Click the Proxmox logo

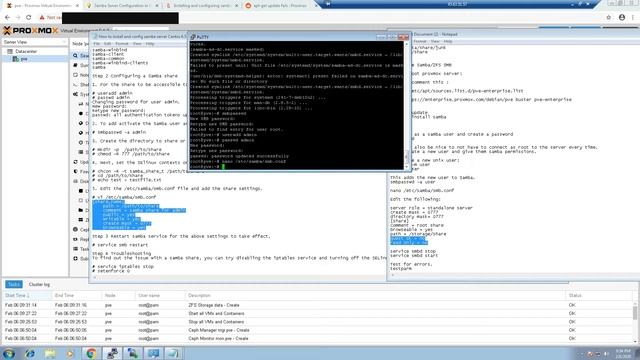click(31, 31)
